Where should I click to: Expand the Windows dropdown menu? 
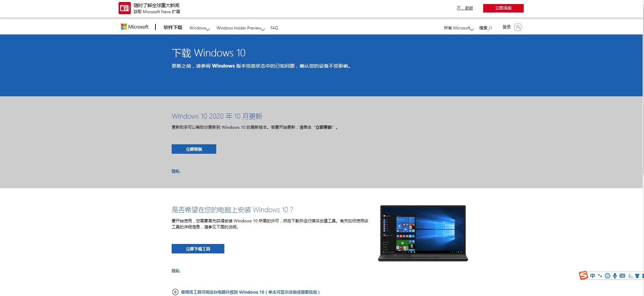pos(199,28)
